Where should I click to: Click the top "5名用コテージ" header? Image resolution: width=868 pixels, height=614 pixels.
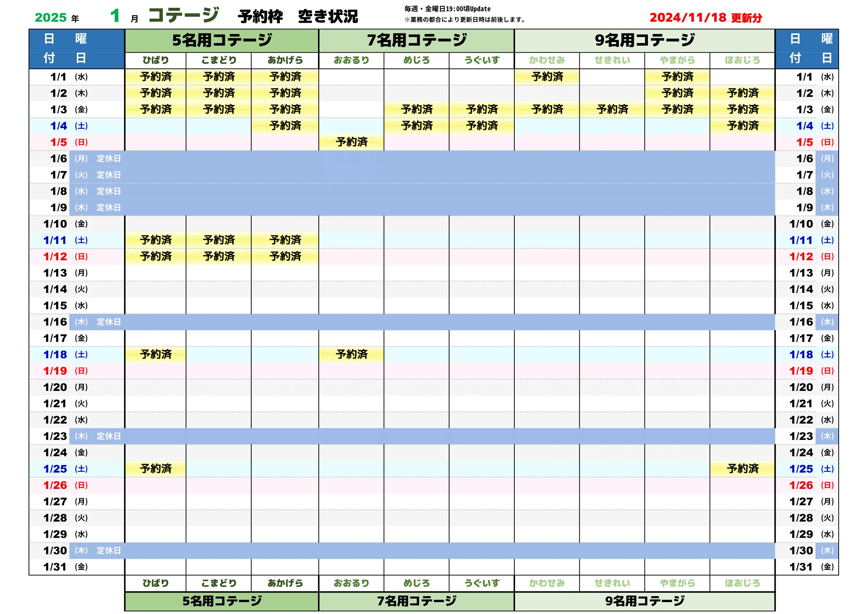[x=222, y=40]
